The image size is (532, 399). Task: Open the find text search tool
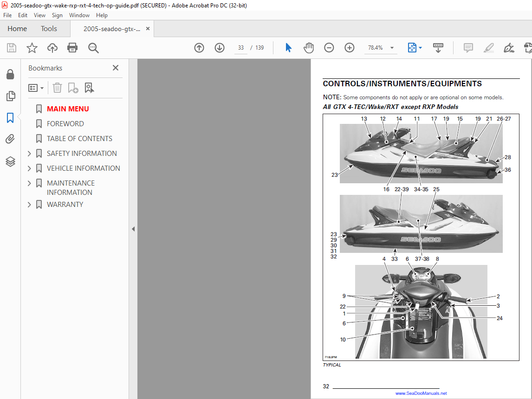click(x=93, y=48)
